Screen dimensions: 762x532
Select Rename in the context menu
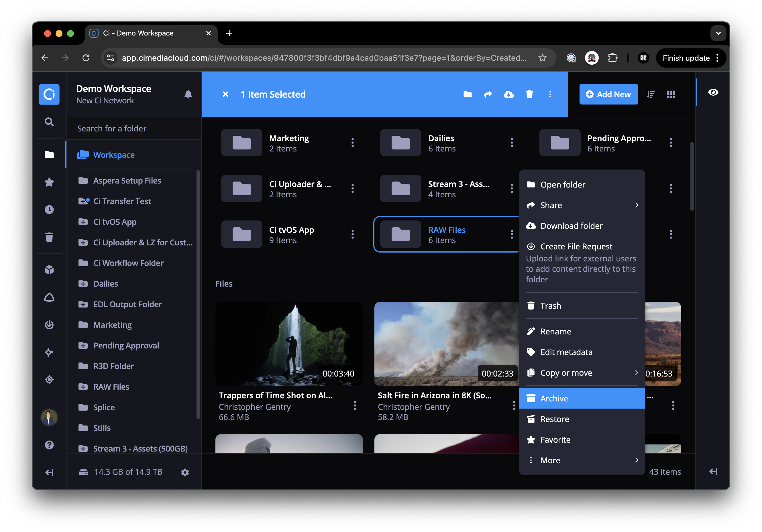point(582,331)
